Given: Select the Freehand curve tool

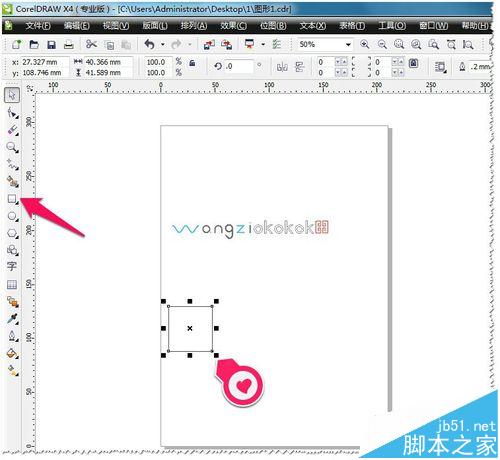Looking at the screenshot, I should point(13,164).
